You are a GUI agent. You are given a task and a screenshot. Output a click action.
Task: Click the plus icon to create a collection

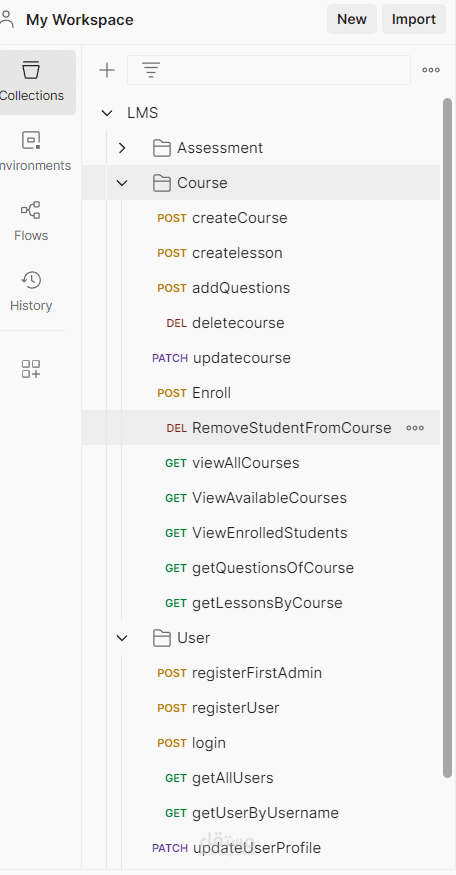click(107, 70)
